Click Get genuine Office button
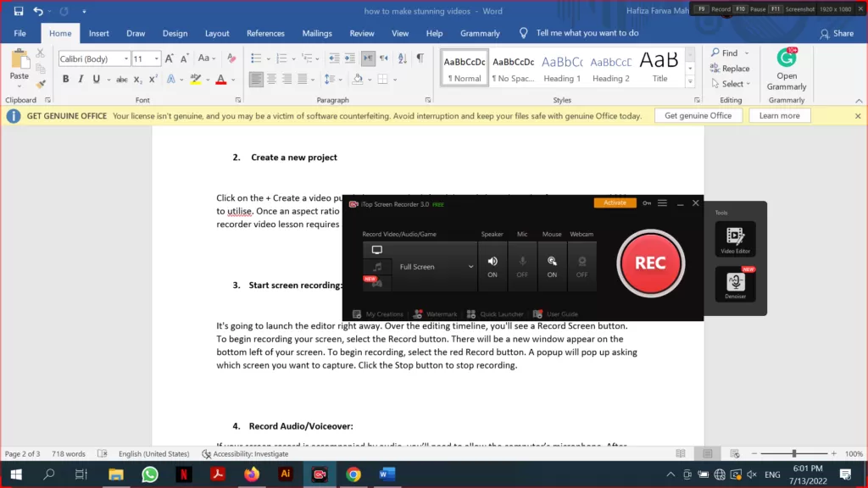868x488 pixels. tap(698, 115)
